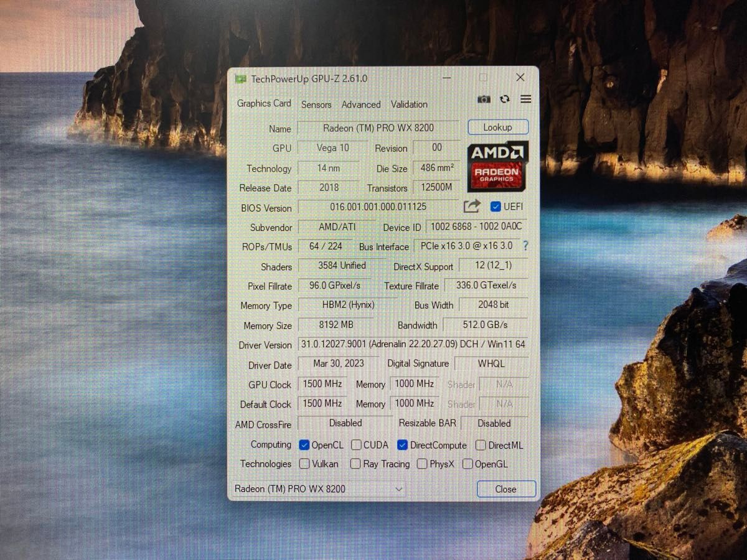Toggle the UEFI checkbox

click(x=496, y=207)
